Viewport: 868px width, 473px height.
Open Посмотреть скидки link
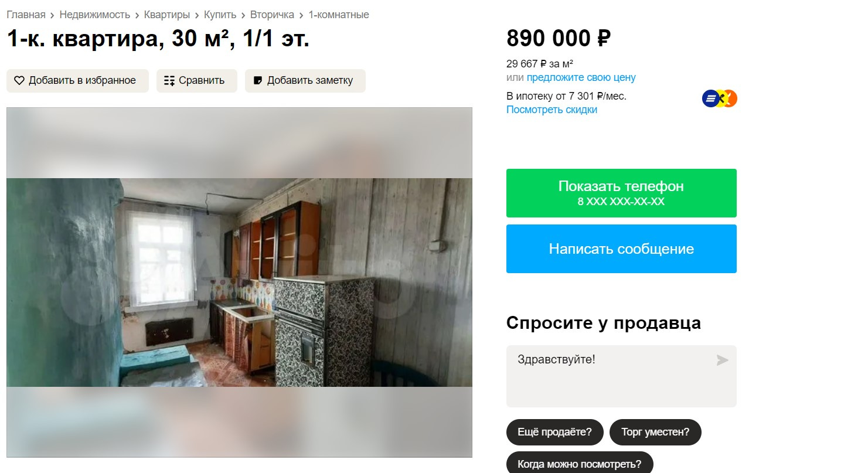coord(552,110)
